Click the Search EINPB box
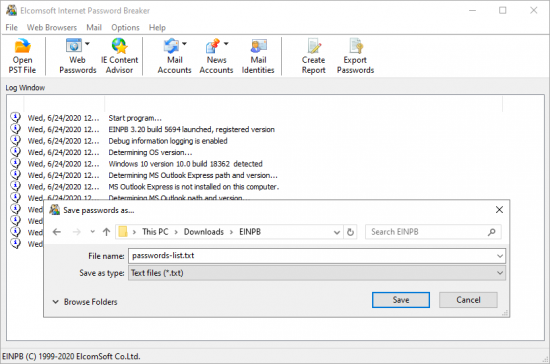The width and height of the screenshot is (550, 364). pos(433,232)
